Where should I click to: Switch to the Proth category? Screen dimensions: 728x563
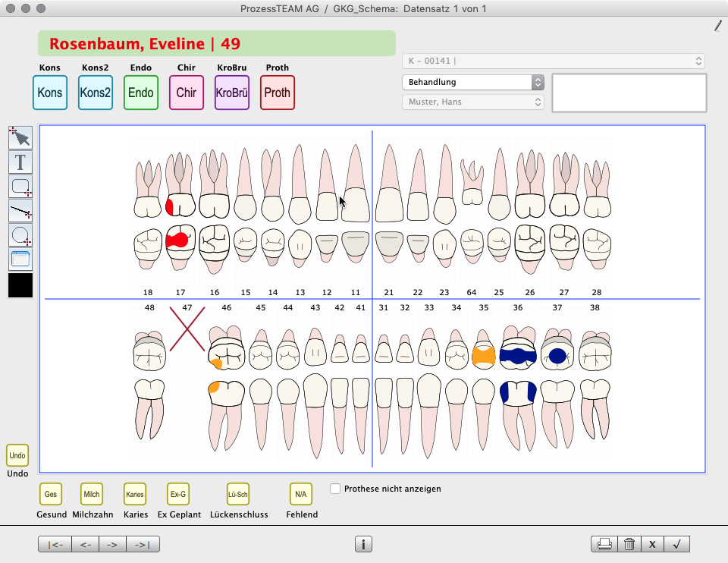(x=277, y=93)
